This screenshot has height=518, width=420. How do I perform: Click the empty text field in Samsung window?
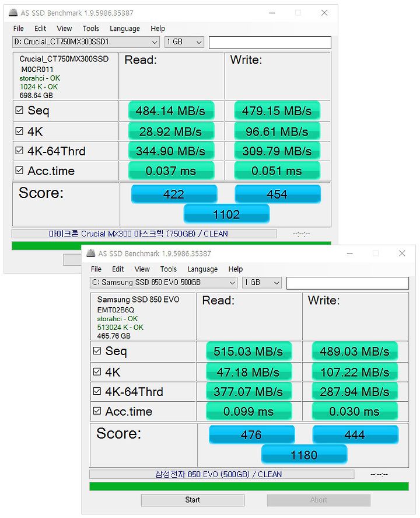(x=348, y=283)
